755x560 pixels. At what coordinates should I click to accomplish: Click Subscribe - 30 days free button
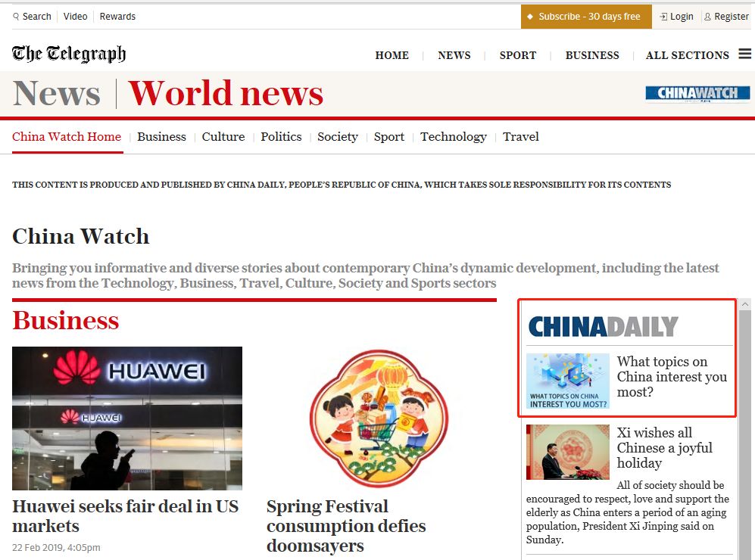click(x=586, y=17)
